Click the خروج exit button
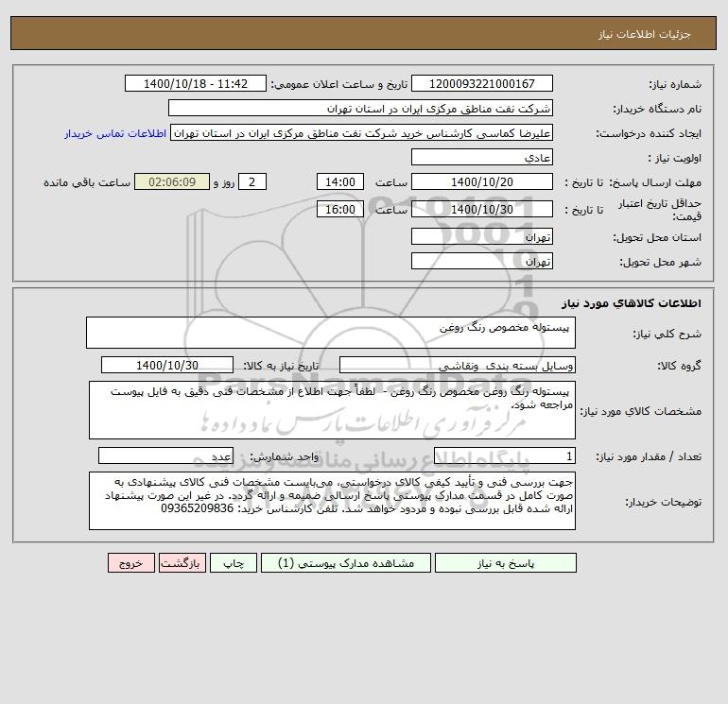728x704 pixels. [x=130, y=563]
